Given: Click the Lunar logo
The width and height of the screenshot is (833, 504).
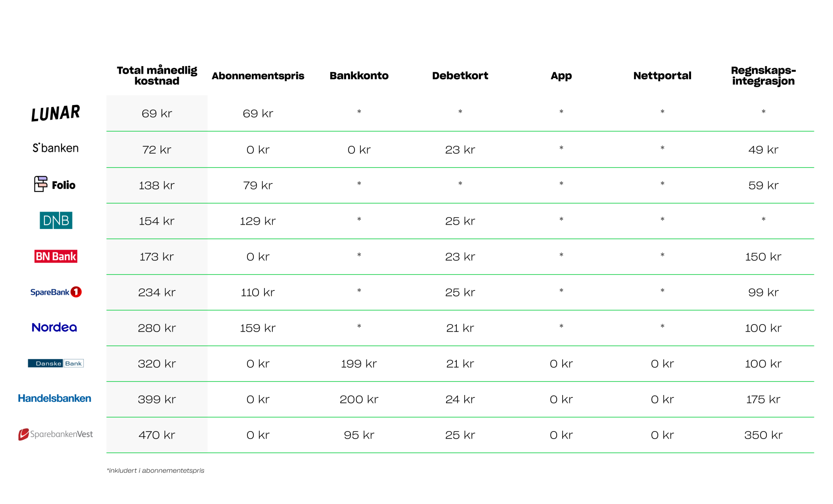Looking at the screenshot, I should pyautogui.click(x=56, y=113).
